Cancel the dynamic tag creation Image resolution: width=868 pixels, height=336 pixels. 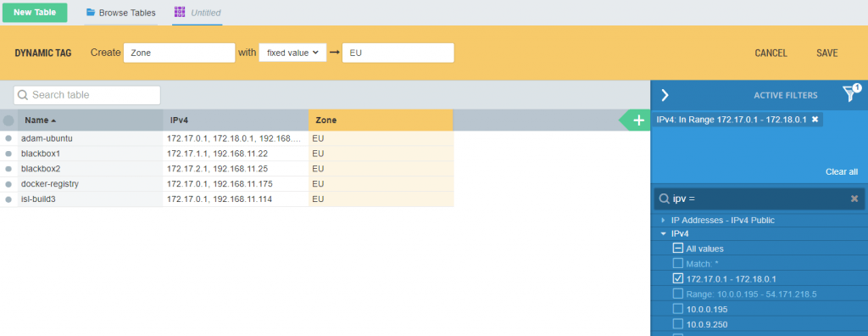click(771, 53)
